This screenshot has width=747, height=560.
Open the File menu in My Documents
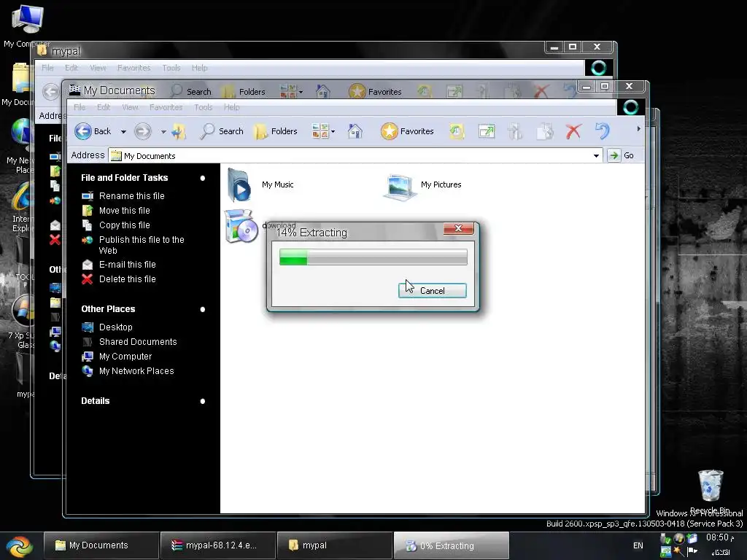[x=80, y=107]
